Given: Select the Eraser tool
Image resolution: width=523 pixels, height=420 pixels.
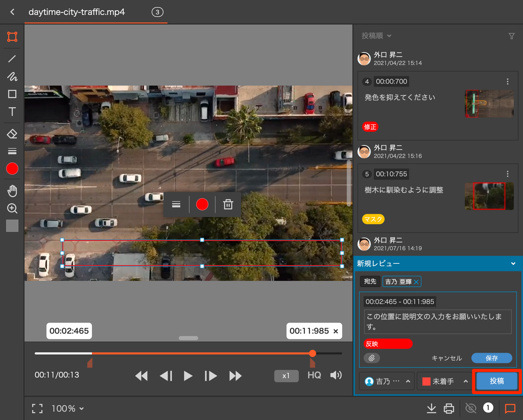Looking at the screenshot, I should (x=12, y=134).
